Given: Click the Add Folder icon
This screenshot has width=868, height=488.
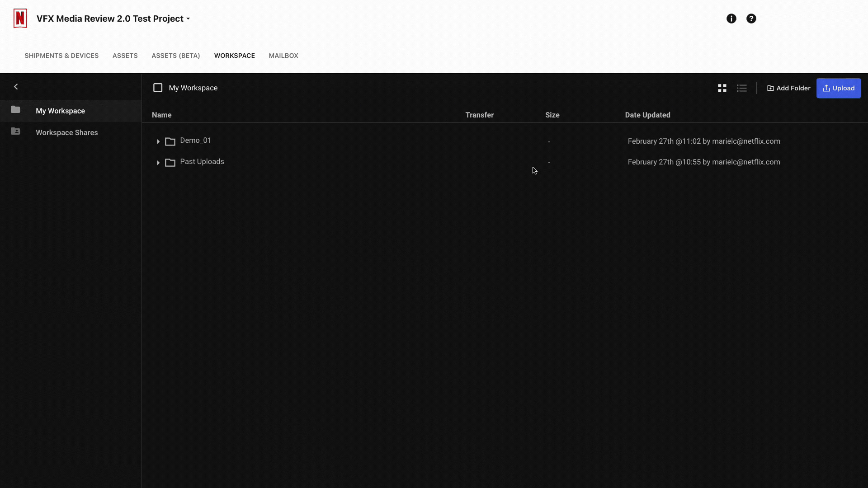Looking at the screenshot, I should pyautogui.click(x=769, y=88).
